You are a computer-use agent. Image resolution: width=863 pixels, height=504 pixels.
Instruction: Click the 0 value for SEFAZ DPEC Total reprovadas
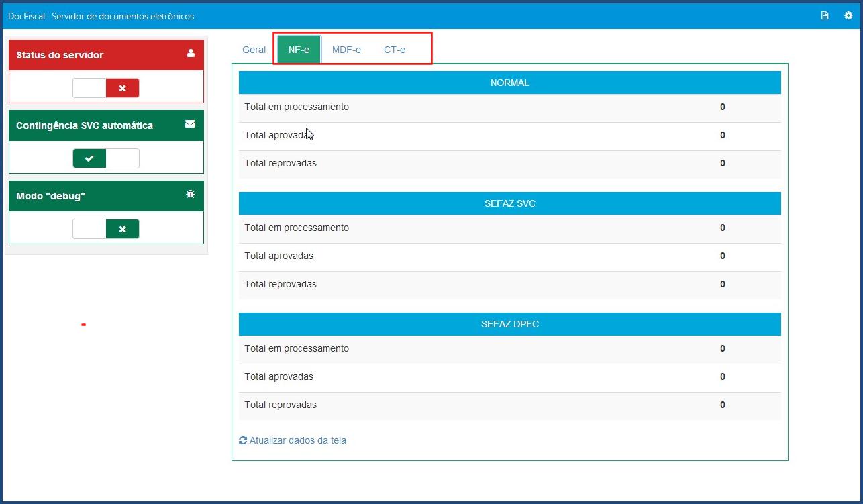723,405
